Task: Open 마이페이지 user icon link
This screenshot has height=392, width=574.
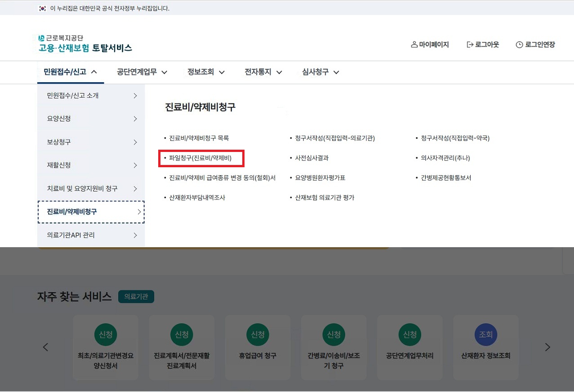Action: 414,45
